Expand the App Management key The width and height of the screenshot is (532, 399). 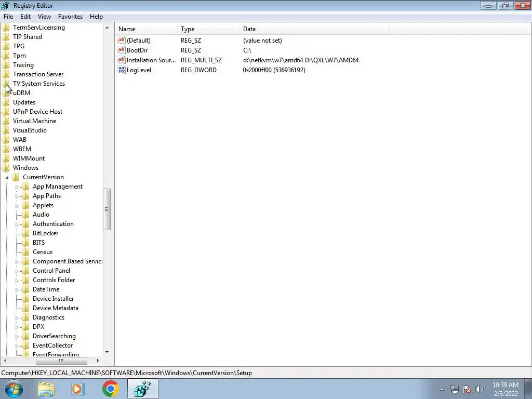(x=17, y=187)
